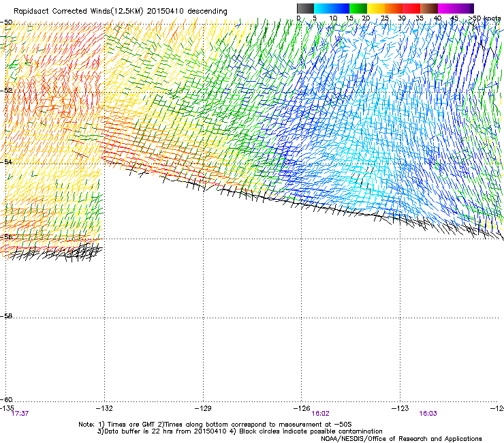Click the purple '16:02' time label
This screenshot has height=443, width=504.
coord(321,414)
